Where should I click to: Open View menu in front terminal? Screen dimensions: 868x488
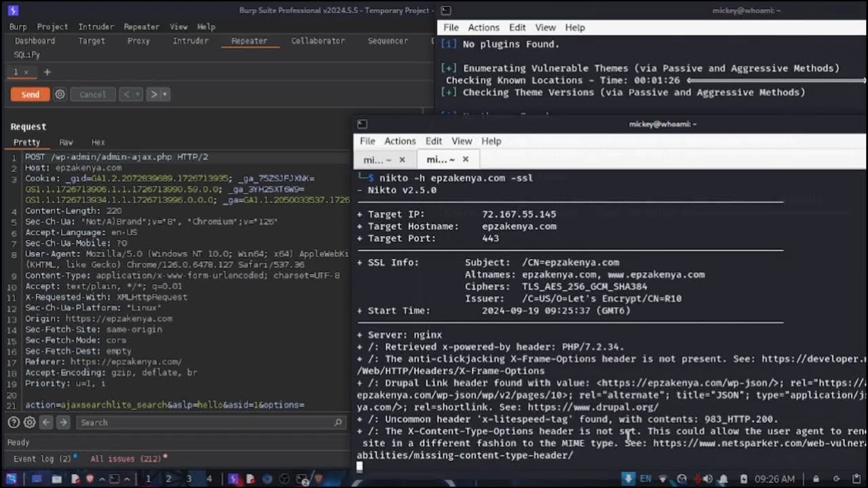coord(462,141)
